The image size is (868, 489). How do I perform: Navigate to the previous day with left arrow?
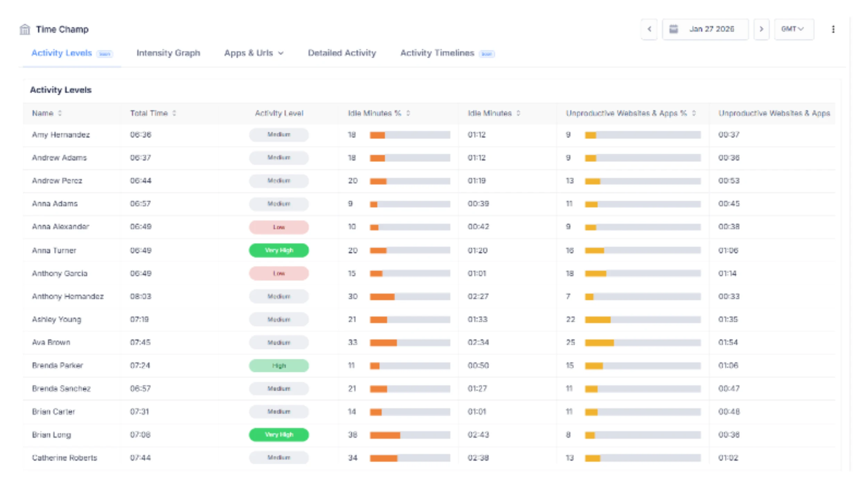pos(649,29)
